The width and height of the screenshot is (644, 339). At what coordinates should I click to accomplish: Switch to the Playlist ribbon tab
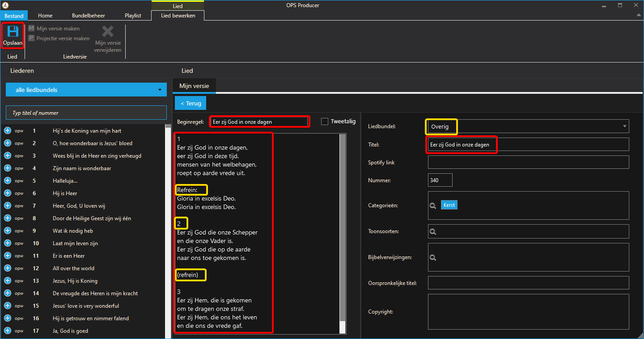pos(133,16)
